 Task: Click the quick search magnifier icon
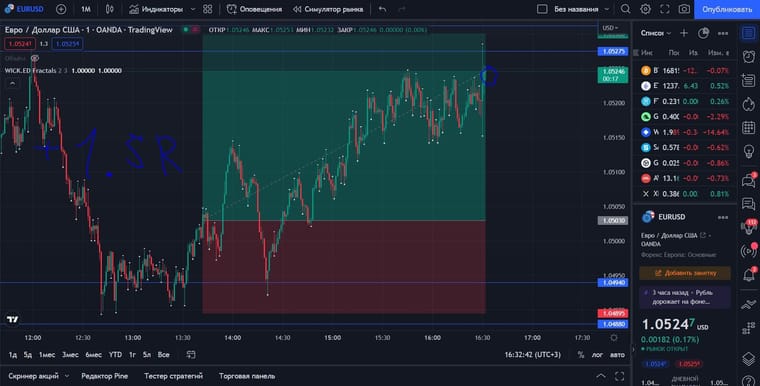pos(626,9)
